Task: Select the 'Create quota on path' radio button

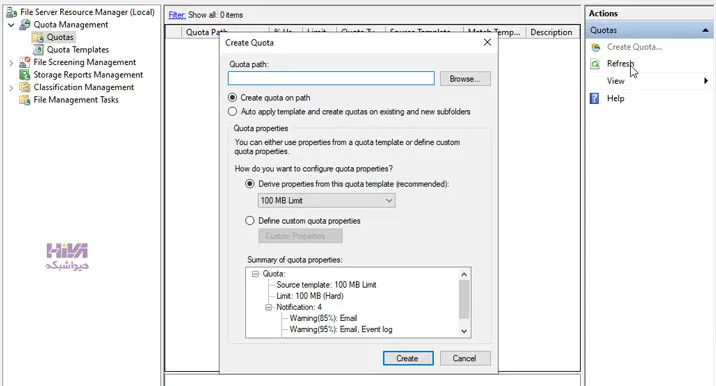Action: click(232, 98)
